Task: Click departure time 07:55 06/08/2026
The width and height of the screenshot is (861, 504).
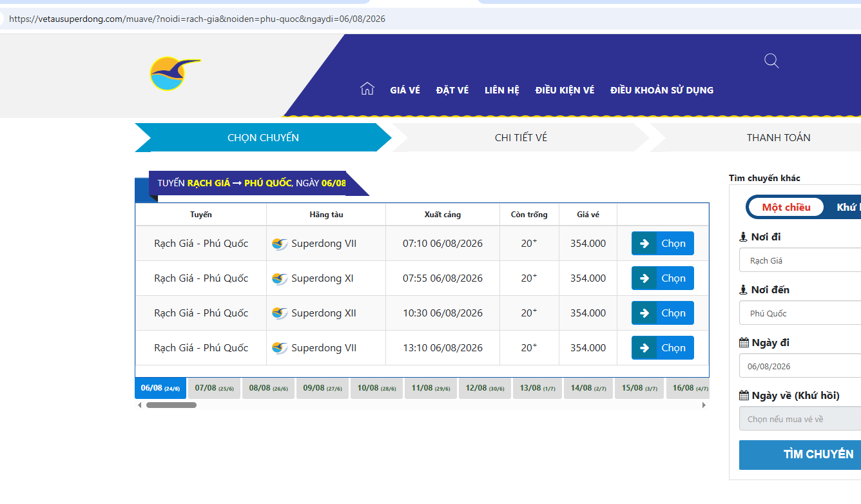Action: pyautogui.click(x=443, y=278)
